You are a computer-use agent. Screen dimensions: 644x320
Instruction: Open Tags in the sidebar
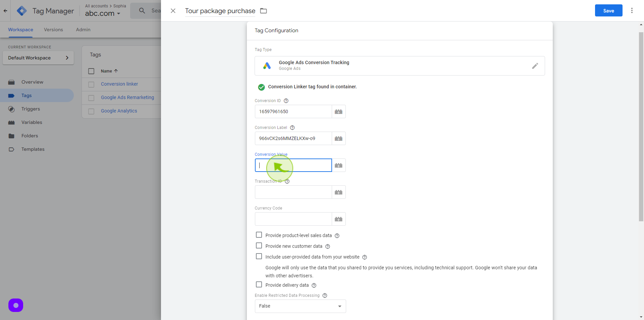point(37,95)
